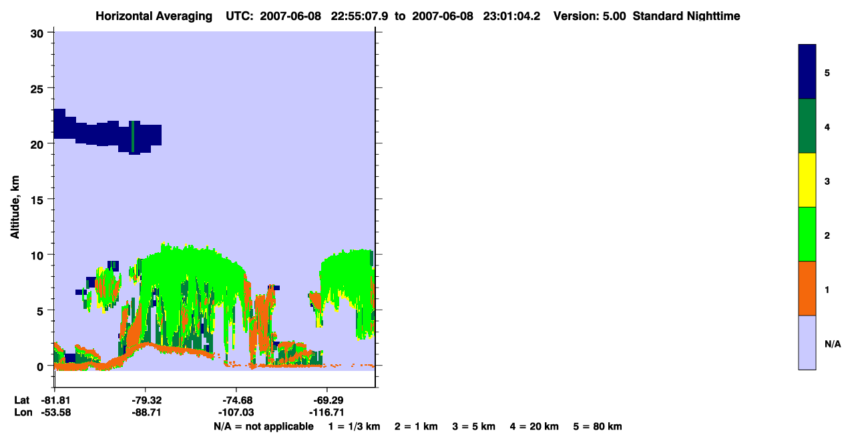
Task: Click the color bar label 3
Action: [827, 181]
